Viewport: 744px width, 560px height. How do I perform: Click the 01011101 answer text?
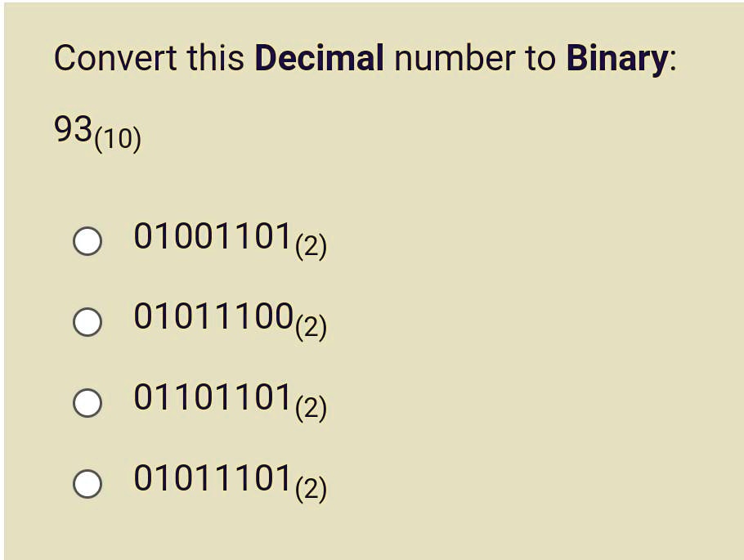[x=213, y=477]
